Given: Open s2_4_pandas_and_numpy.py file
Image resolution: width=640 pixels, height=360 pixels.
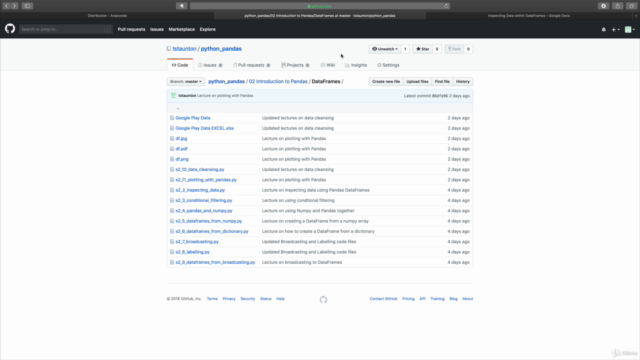Looking at the screenshot, I should click(204, 211).
